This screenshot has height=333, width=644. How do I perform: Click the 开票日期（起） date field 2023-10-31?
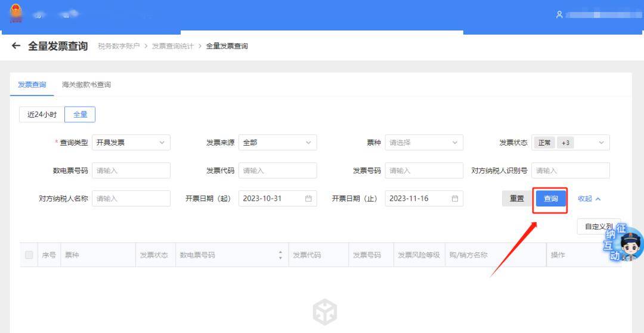[278, 198]
